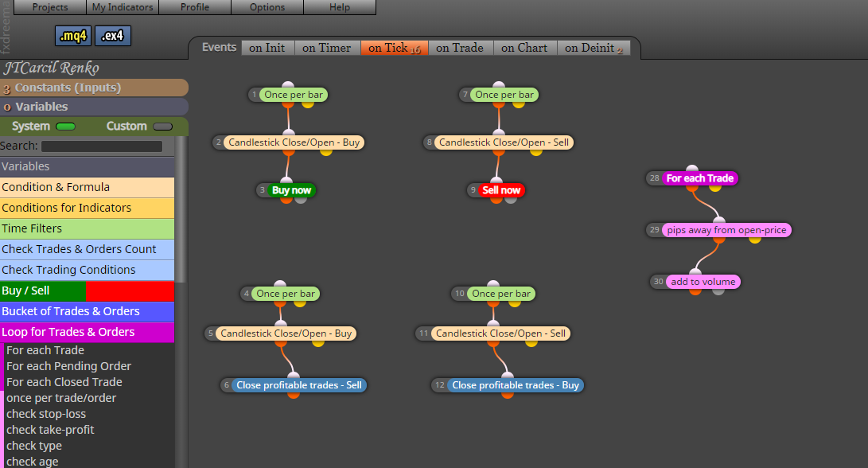The width and height of the screenshot is (868, 468).
Task: Expand Bucket of Trades & Orders category
Action: pyautogui.click(x=87, y=311)
